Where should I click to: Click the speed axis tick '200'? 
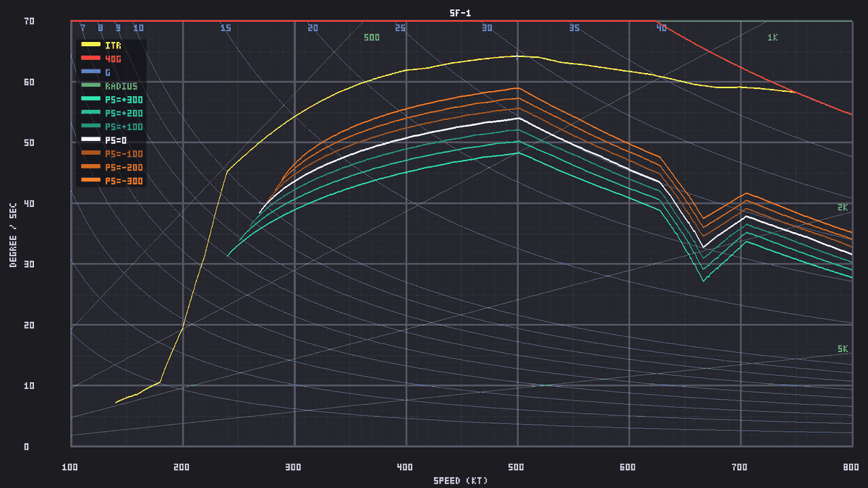(x=182, y=467)
